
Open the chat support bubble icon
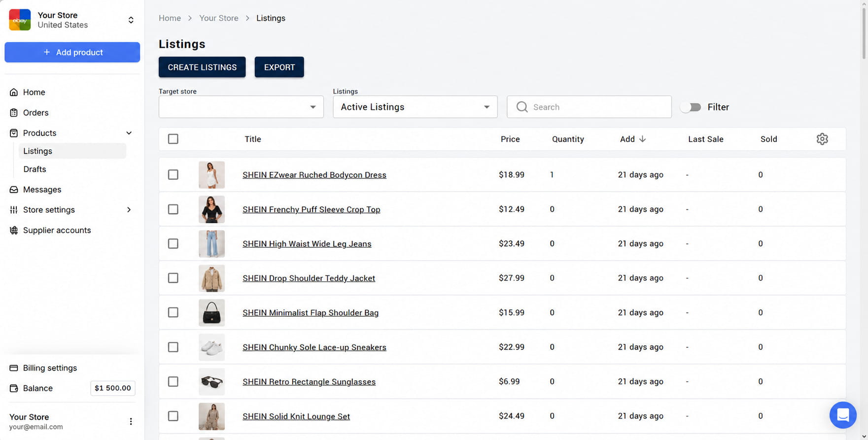843,415
